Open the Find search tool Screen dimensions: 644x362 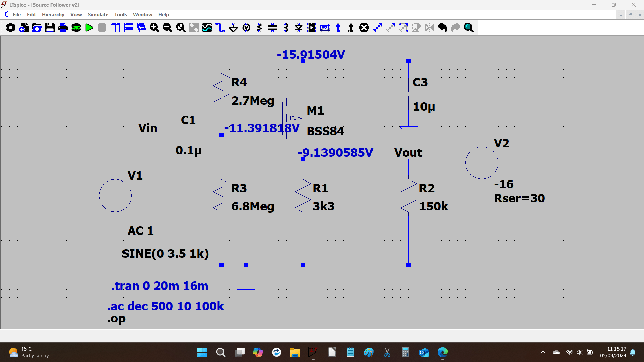(469, 28)
